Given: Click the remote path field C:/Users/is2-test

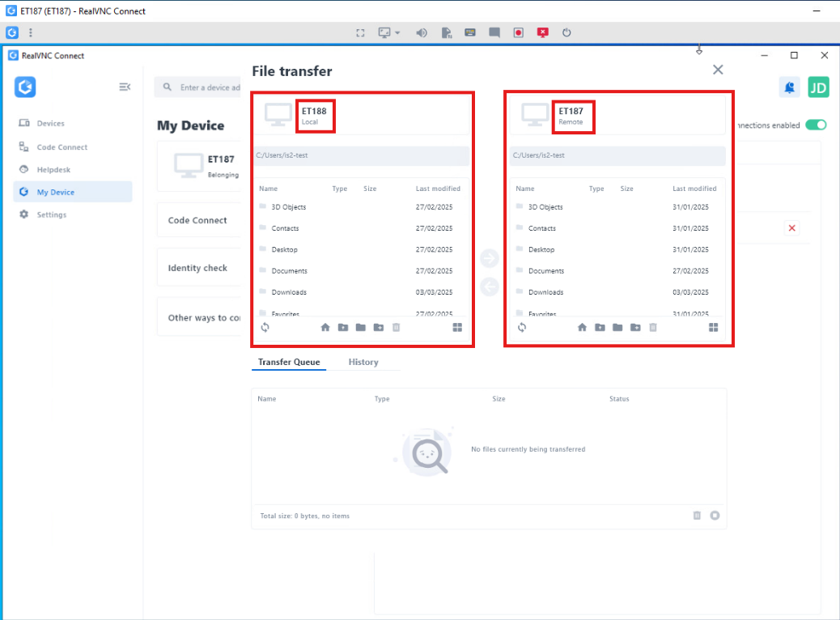Looking at the screenshot, I should coord(617,155).
